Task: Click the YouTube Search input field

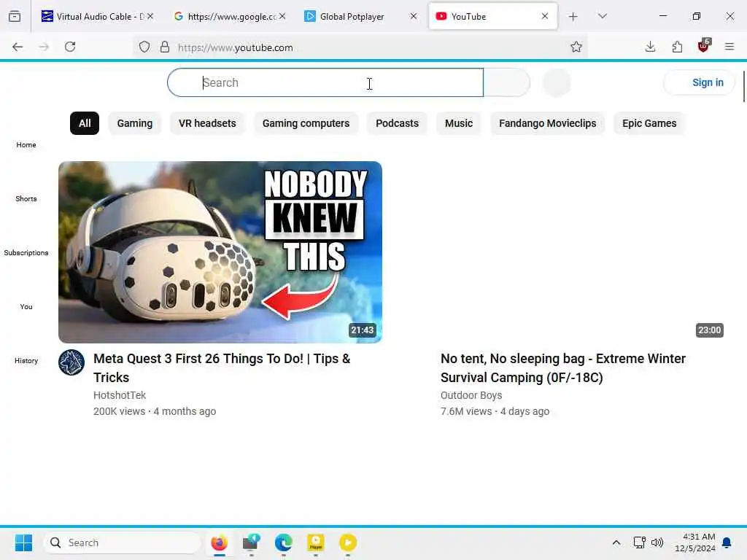Action: click(325, 82)
